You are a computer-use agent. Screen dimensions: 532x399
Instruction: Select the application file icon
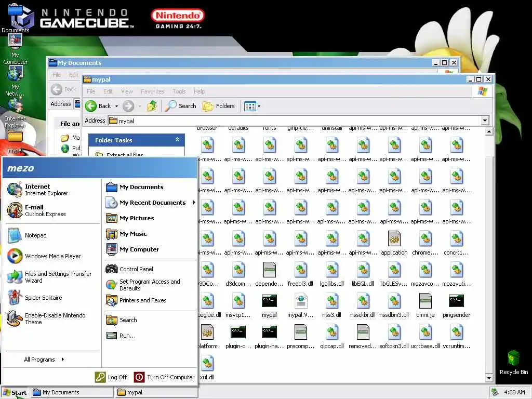[x=394, y=244]
